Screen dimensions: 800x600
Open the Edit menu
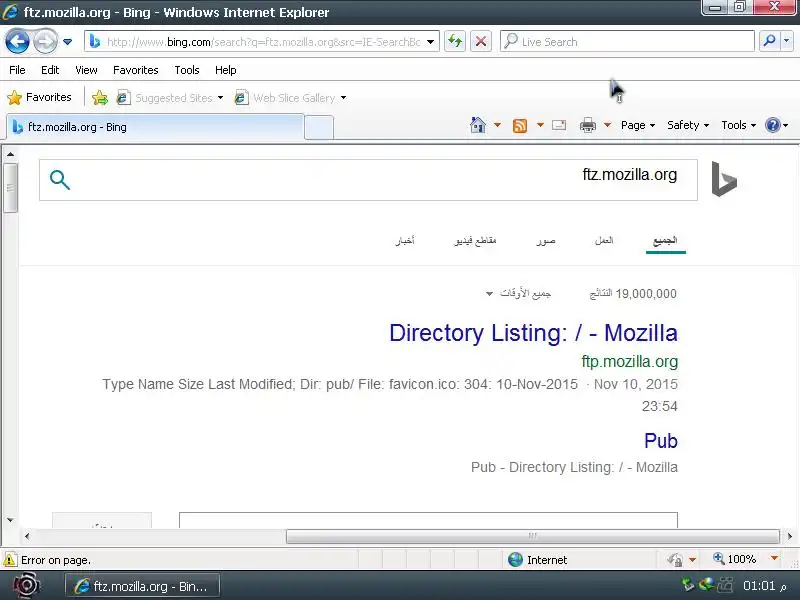pos(50,70)
